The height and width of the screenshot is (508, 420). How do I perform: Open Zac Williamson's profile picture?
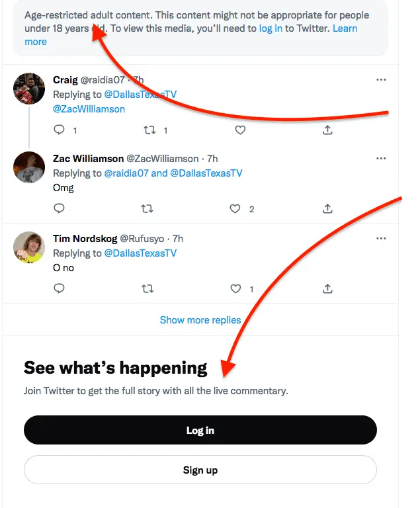click(29, 167)
